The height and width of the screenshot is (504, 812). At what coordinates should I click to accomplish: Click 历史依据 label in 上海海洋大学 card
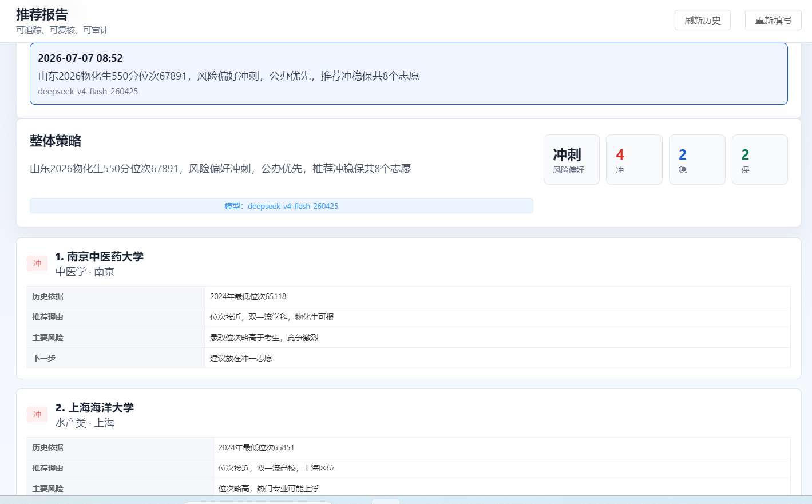pos(48,447)
